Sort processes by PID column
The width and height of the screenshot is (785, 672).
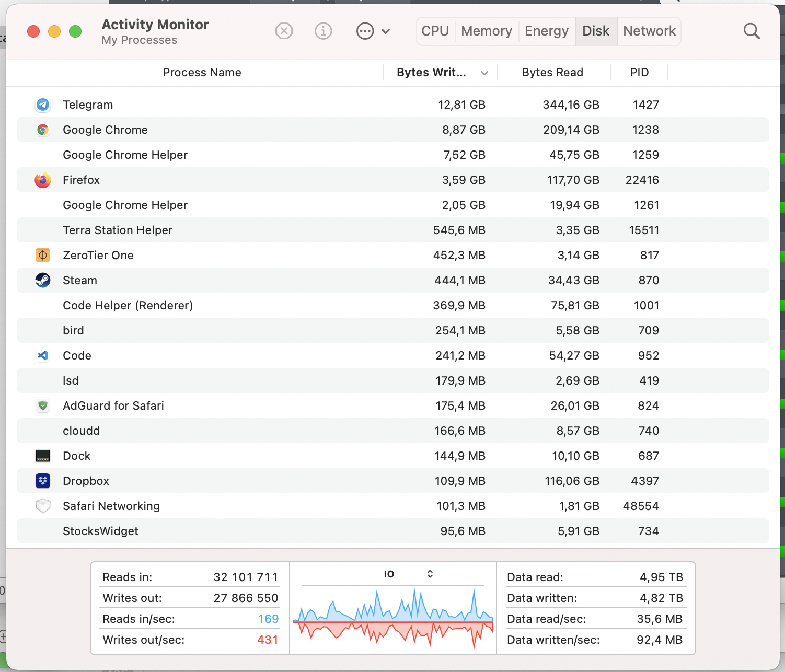(x=639, y=73)
